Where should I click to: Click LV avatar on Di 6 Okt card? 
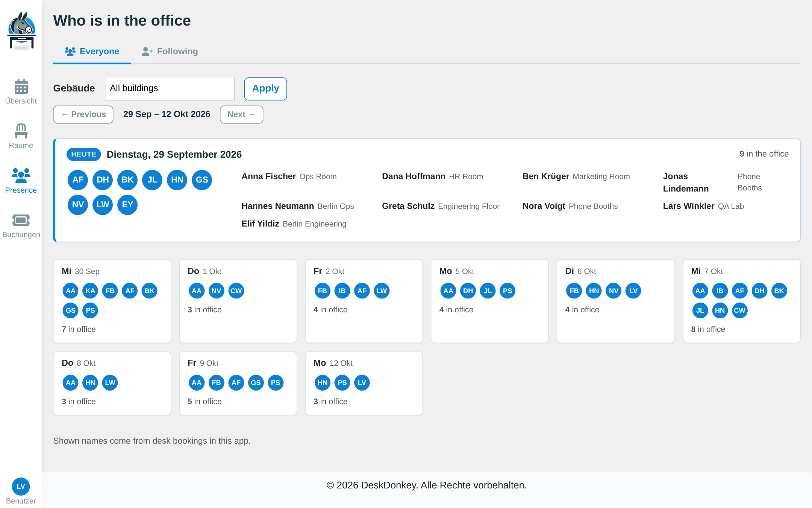pos(633,291)
